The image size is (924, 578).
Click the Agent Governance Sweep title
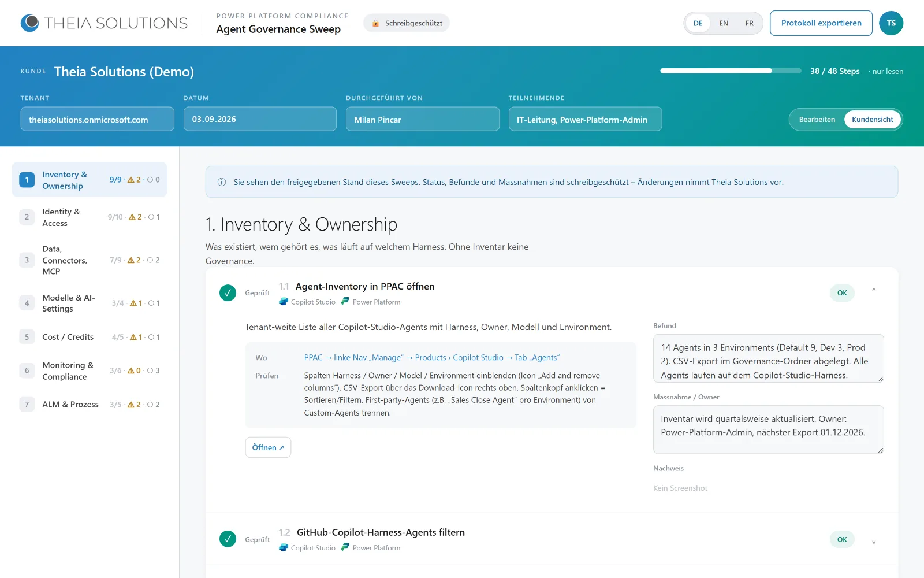(278, 29)
